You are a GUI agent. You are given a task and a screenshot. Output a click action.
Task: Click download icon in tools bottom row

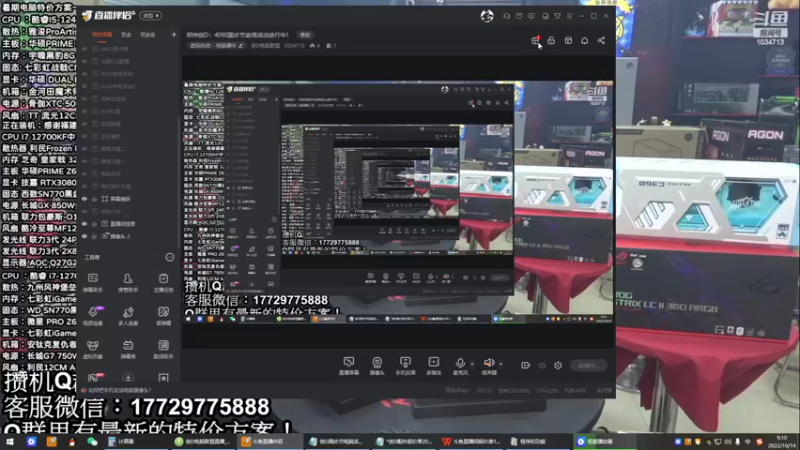[x=128, y=378]
